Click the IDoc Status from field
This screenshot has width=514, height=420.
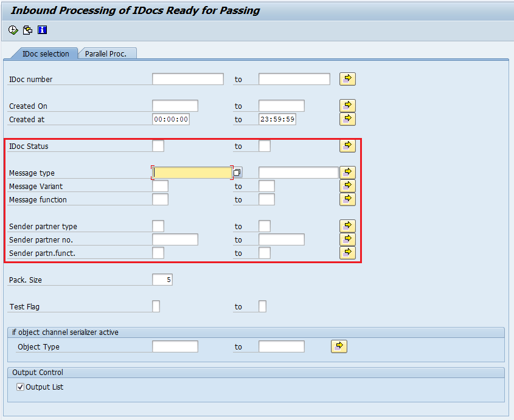158,146
